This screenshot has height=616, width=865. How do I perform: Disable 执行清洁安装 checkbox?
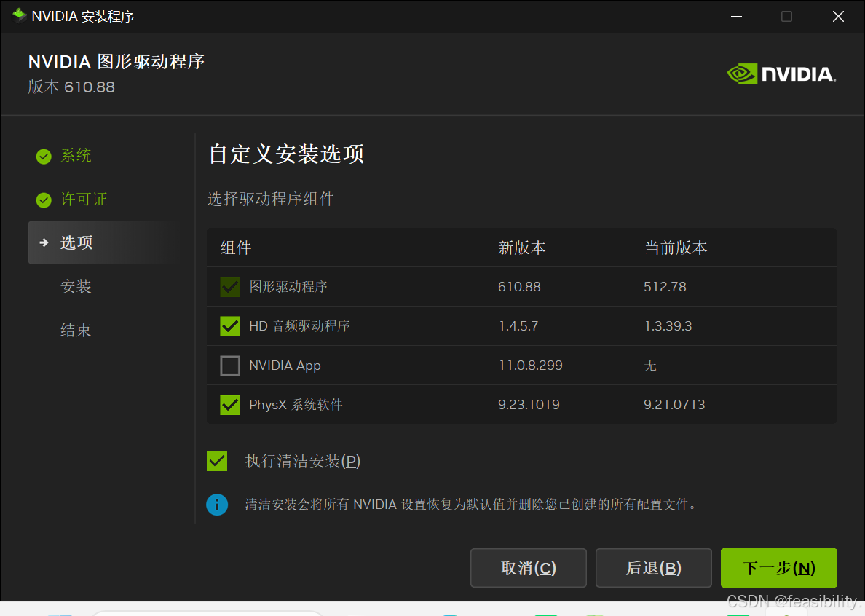point(217,460)
